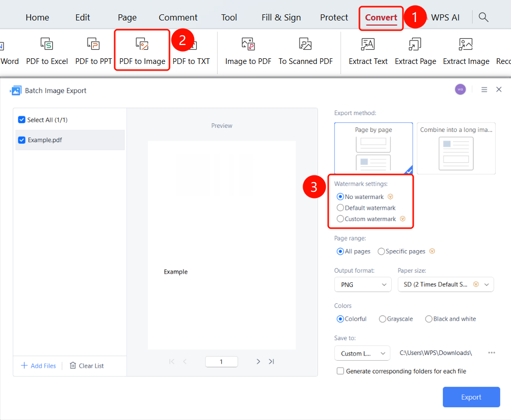Image resolution: width=511 pixels, height=420 pixels.
Task: Click the blue Export button
Action: 471,397
